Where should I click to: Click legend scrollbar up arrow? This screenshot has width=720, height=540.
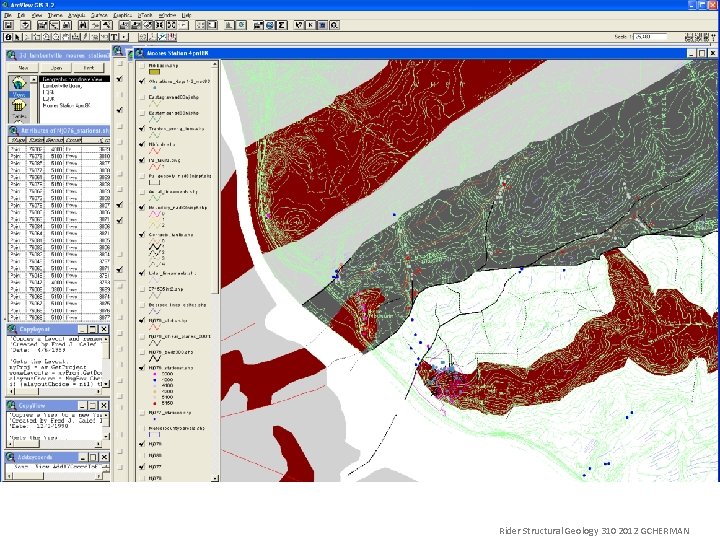pos(214,65)
